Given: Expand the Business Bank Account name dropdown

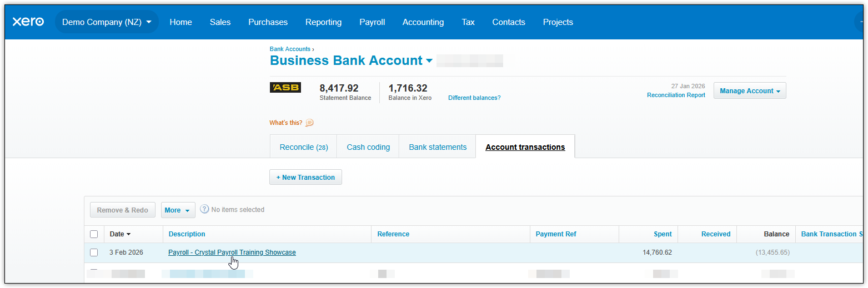Looking at the screenshot, I should point(429,61).
